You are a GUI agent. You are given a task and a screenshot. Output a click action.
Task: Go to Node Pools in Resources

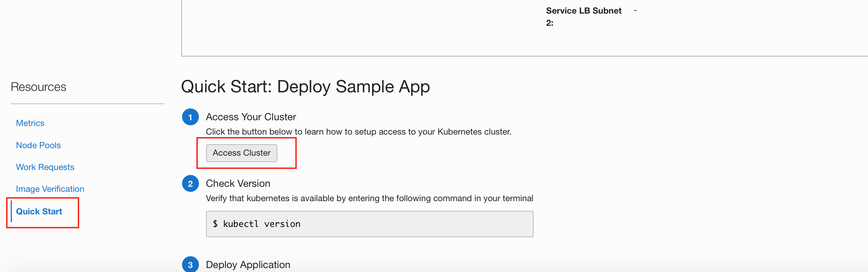click(x=38, y=145)
